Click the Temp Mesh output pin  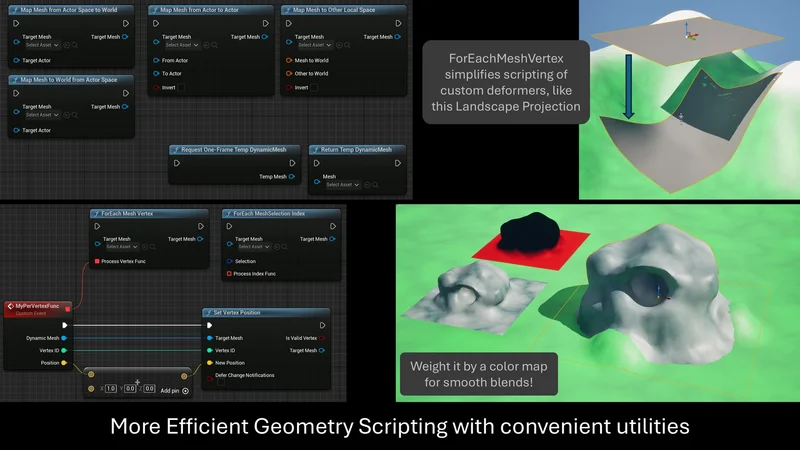tap(292, 177)
